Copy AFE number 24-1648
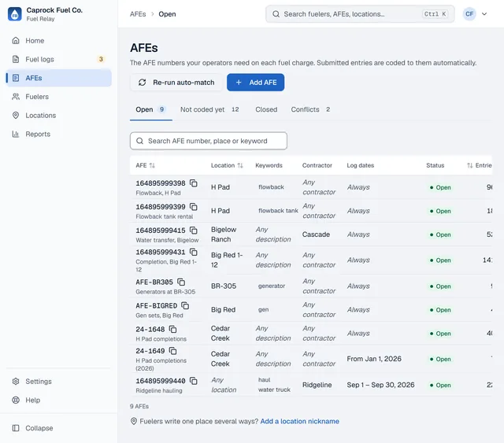The width and height of the screenshot is (504, 443). point(173,329)
